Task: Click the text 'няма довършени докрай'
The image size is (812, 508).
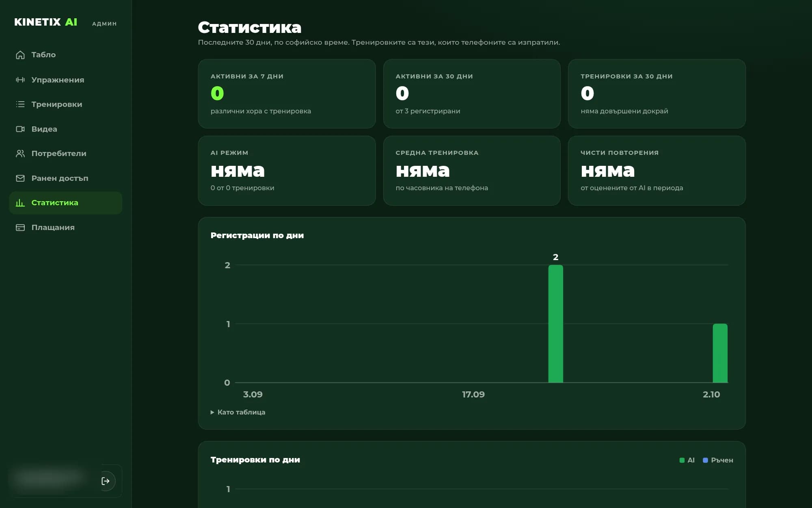Action: [624, 111]
